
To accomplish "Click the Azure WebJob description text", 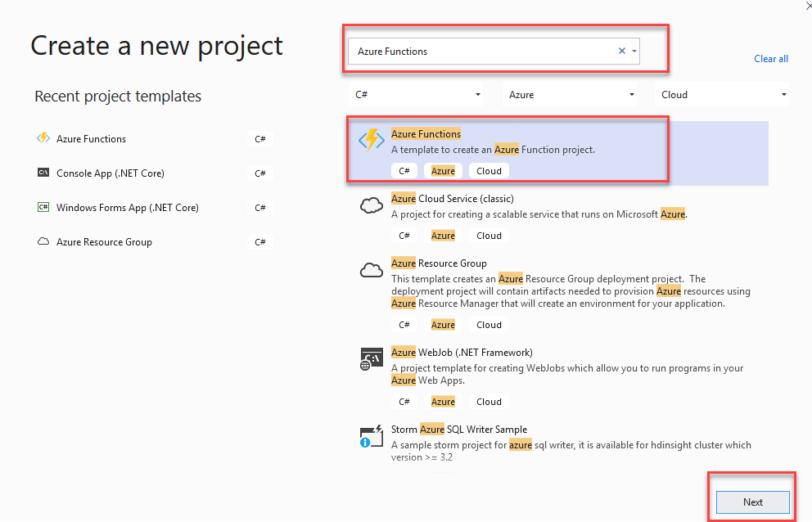I will coord(567,374).
